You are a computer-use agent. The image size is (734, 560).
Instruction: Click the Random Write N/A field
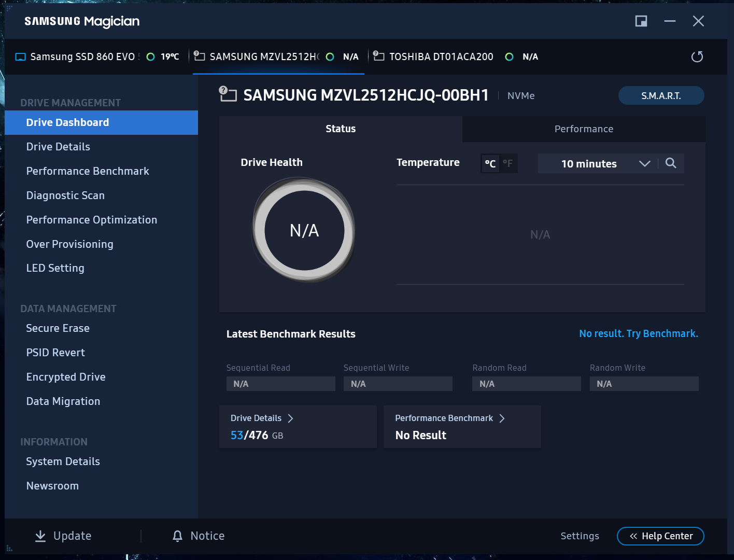point(644,384)
